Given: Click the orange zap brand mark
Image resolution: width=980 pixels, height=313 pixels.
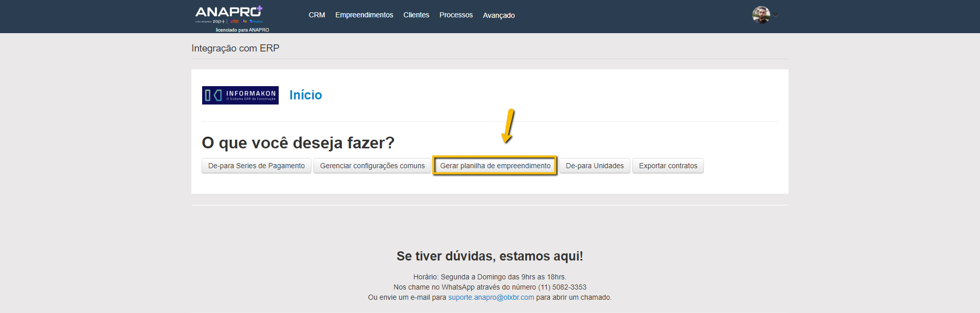Looking at the screenshot, I should click(234, 21).
